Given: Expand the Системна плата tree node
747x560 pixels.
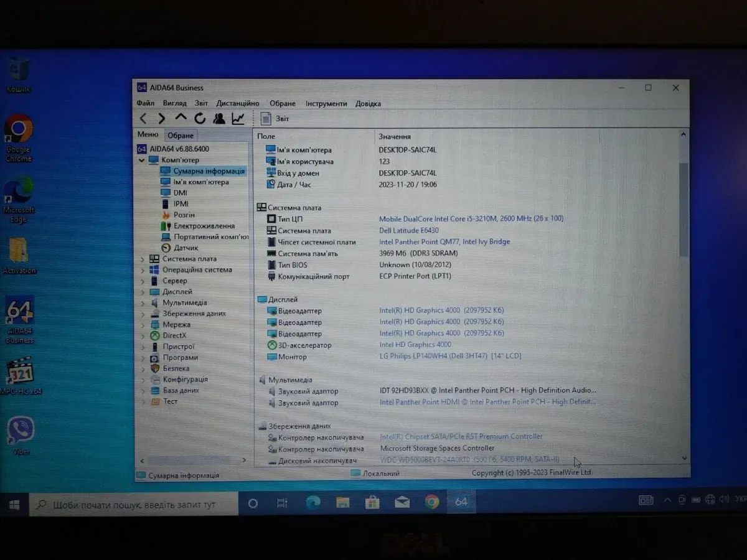Looking at the screenshot, I should (143, 259).
